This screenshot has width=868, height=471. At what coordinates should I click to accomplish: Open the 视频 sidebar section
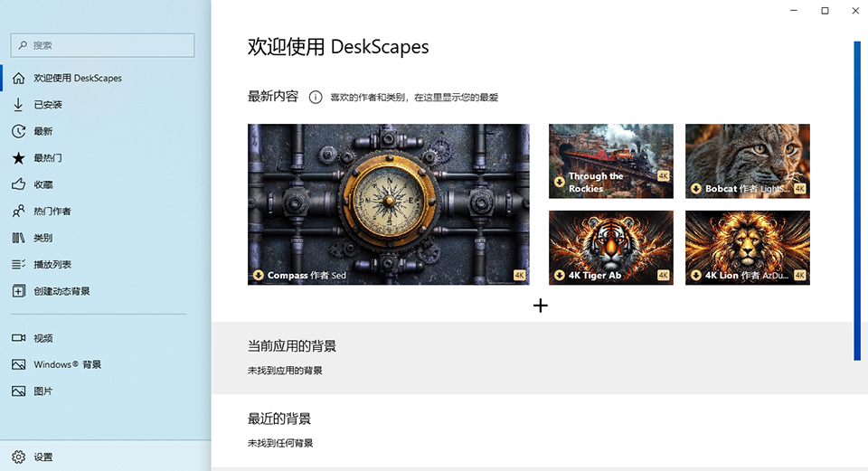click(x=105, y=337)
